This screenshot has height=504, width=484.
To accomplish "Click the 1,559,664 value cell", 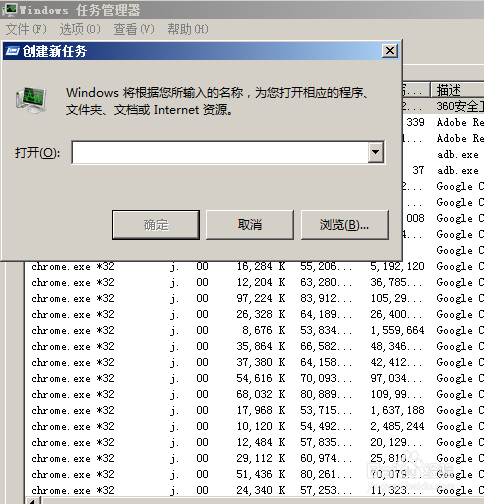I will 397,330.
